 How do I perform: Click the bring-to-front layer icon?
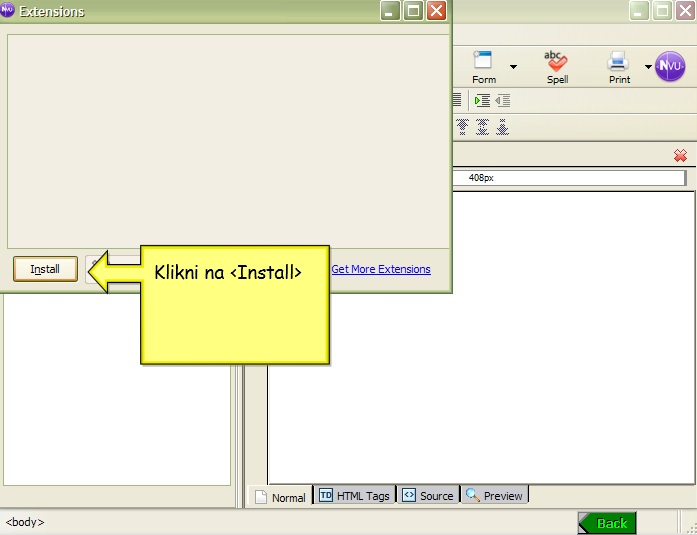pos(463,127)
